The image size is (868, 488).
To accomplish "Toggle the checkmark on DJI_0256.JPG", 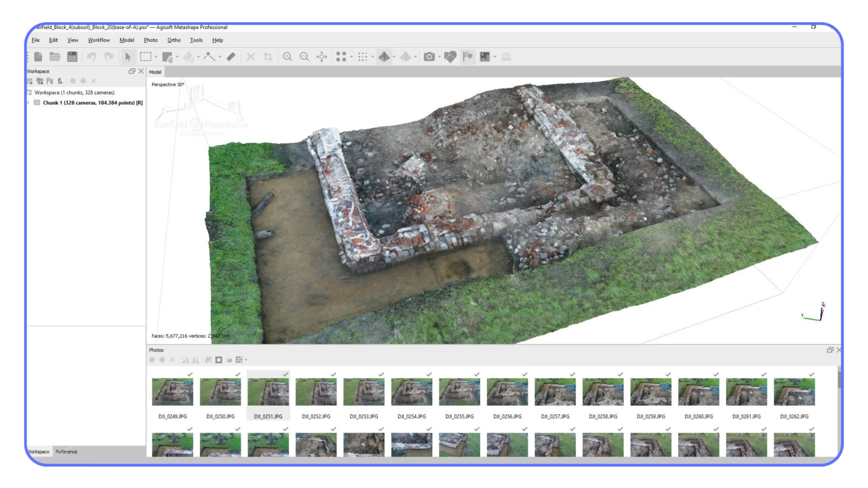I will [525, 374].
